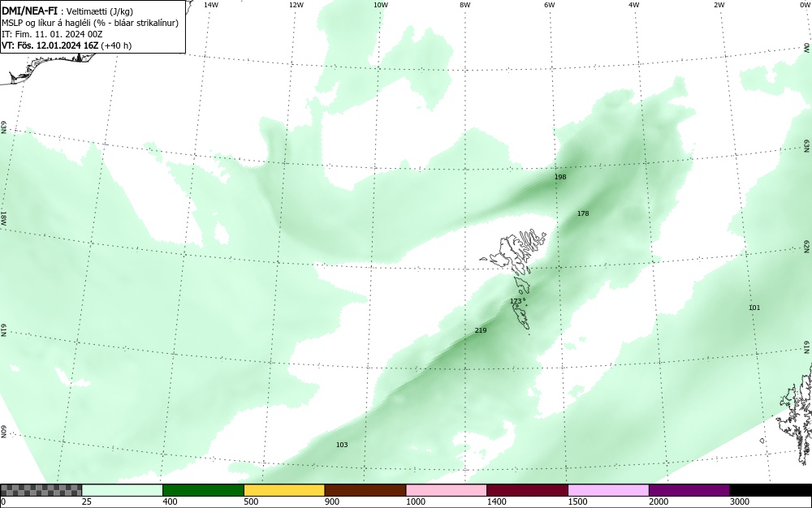Click legend value 500
This screenshot has height=508, width=812.
point(251,502)
